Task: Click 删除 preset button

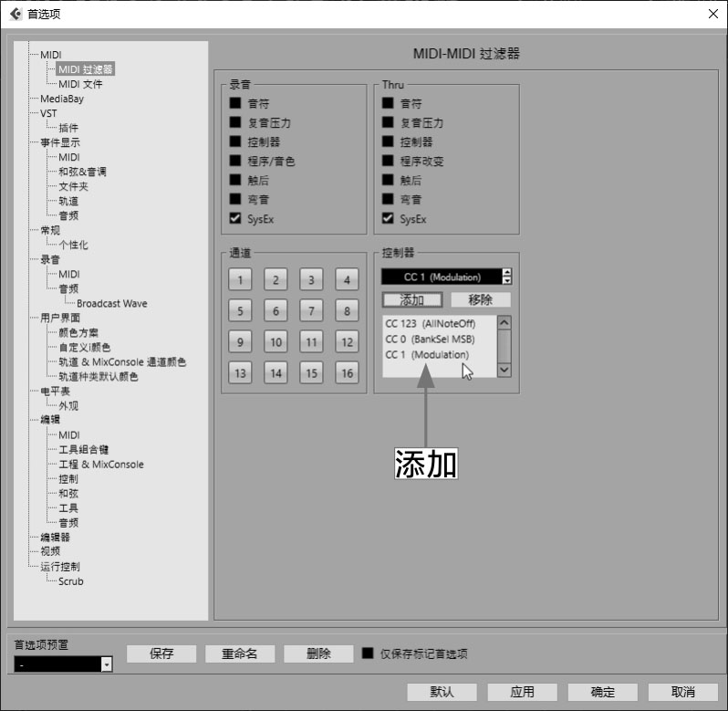Action: pyautogui.click(x=318, y=653)
